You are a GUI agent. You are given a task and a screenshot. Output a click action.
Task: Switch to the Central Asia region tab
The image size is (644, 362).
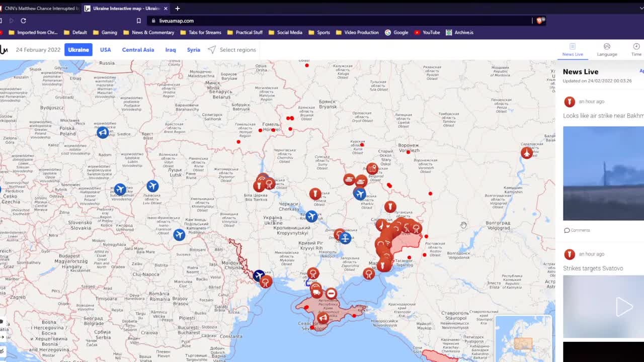tap(138, 50)
